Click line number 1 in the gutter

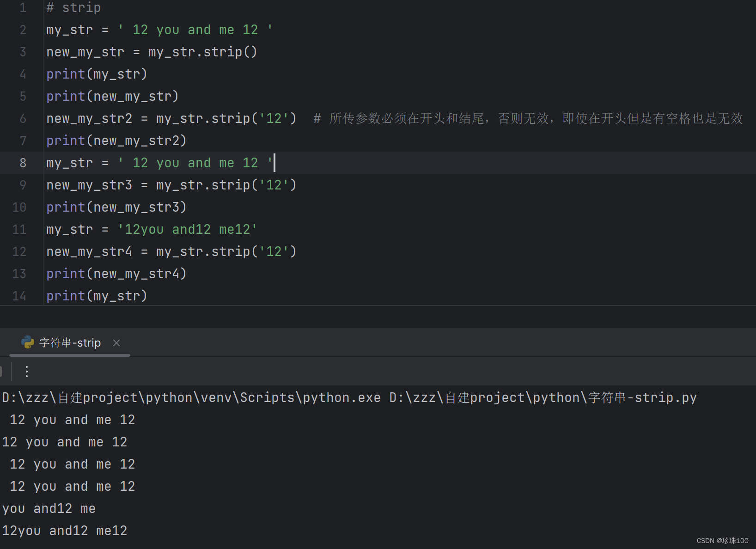coord(23,8)
